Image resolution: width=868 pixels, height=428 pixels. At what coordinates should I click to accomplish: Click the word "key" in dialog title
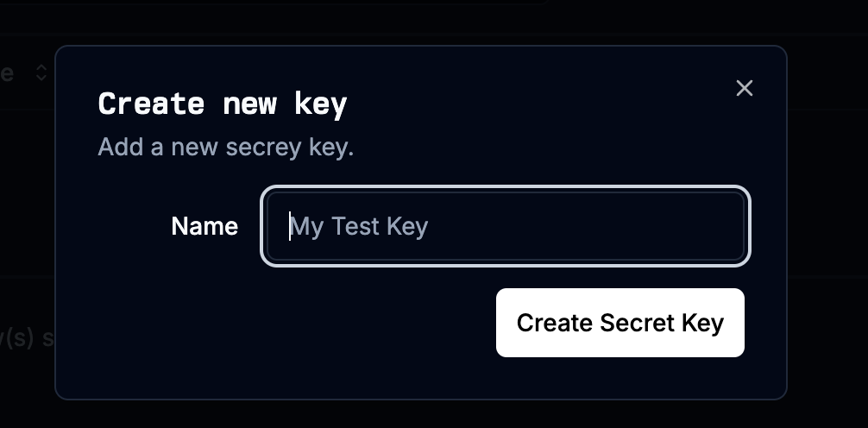320,104
